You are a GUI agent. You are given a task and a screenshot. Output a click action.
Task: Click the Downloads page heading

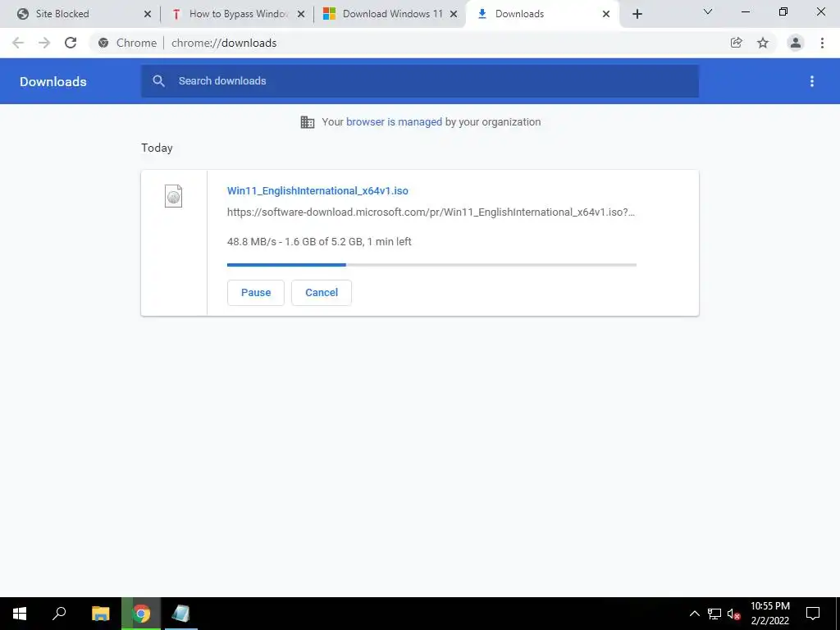[x=53, y=81]
